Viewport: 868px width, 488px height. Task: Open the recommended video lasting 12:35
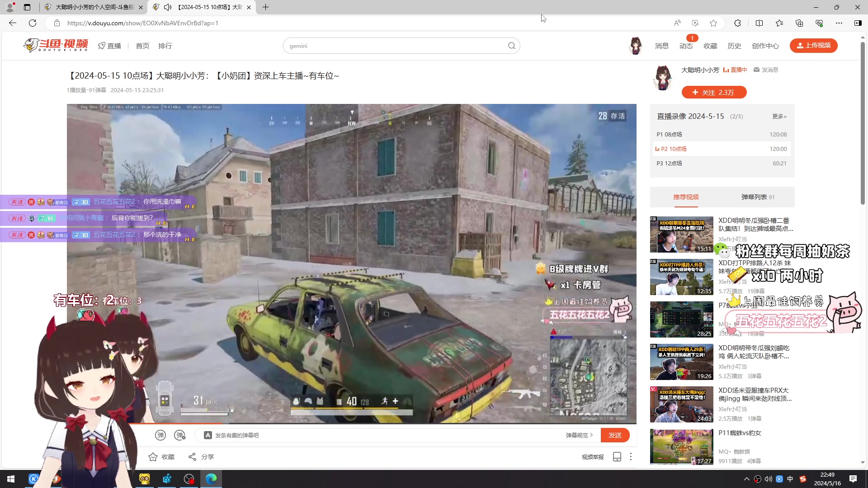click(682, 277)
